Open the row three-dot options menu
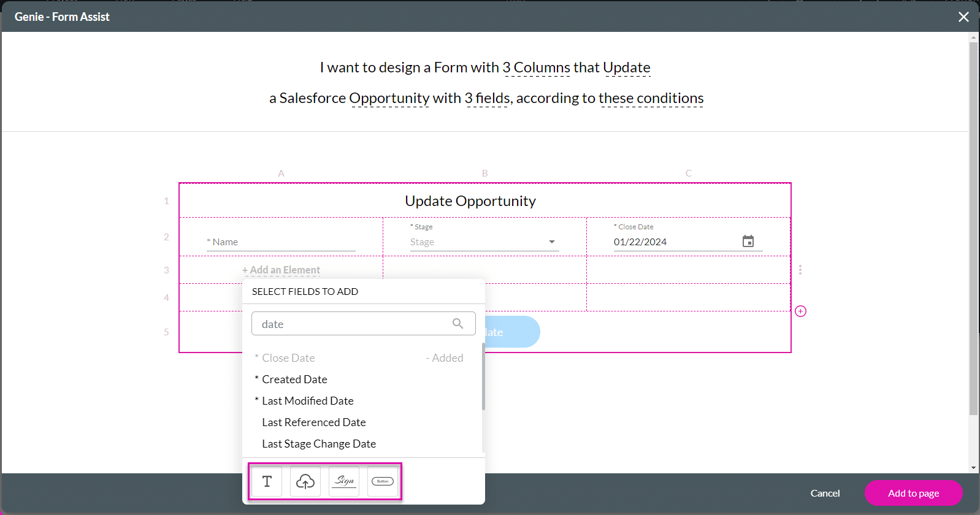This screenshot has height=515, width=980. coord(800,270)
